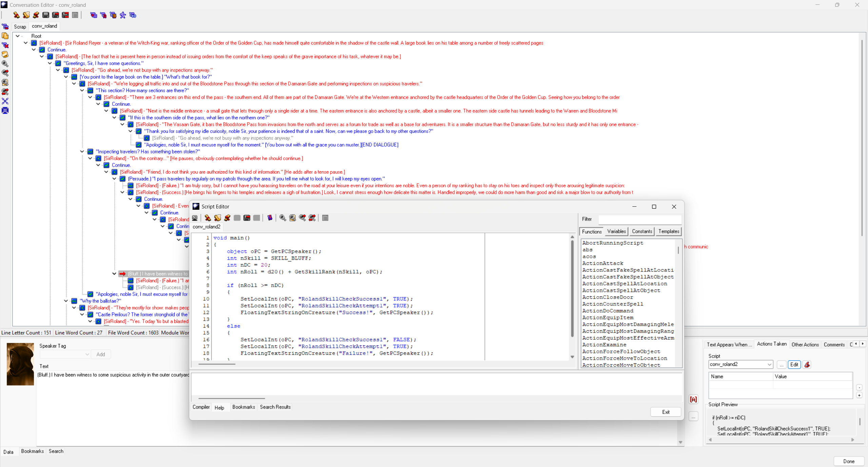Screen dimensions: 868x467
Task: Collapse the "Greetings, Sir, I have some questions" node
Action: pos(50,63)
